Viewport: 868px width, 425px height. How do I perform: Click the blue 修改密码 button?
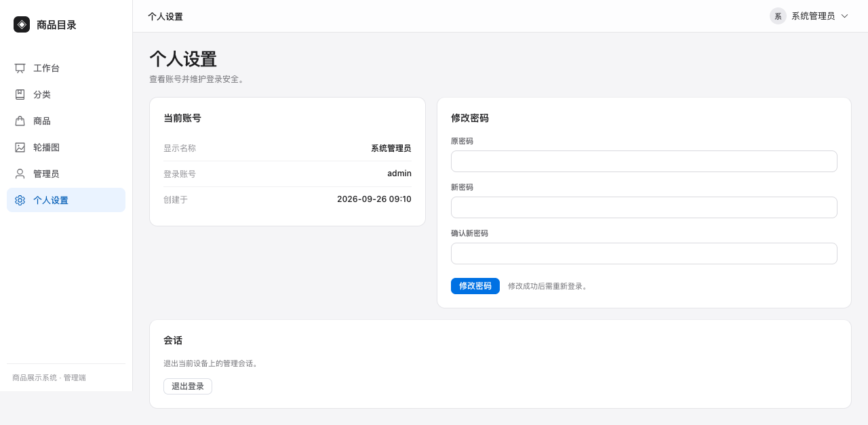[475, 286]
